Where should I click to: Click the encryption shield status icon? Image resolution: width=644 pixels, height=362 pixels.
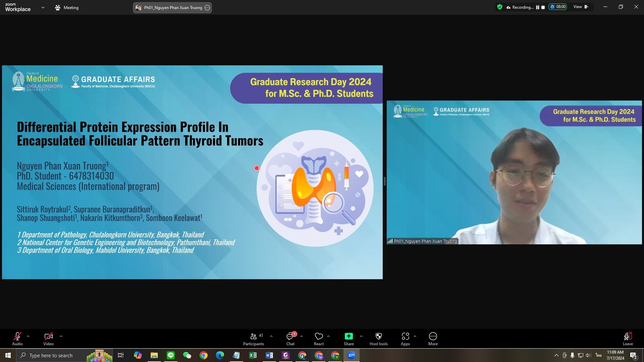(500, 7)
